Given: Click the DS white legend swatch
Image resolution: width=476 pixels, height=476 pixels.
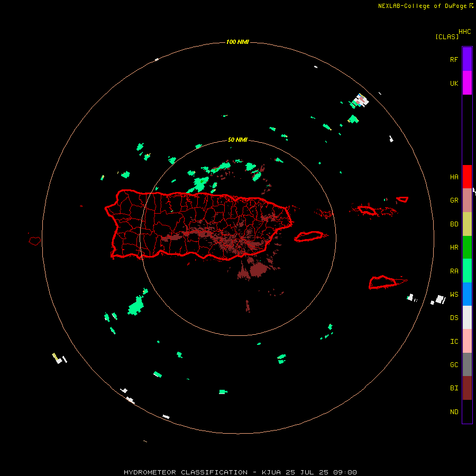Looking at the screenshot, I should pyautogui.click(x=467, y=317).
